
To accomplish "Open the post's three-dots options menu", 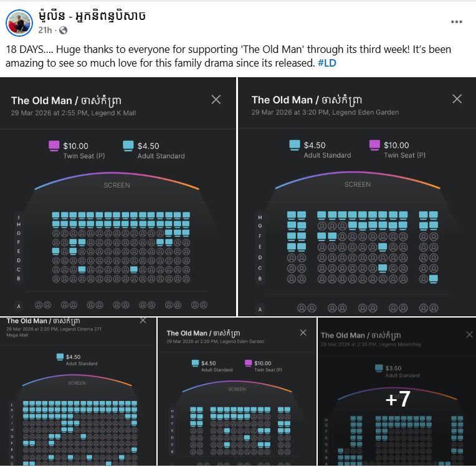I will point(457,21).
